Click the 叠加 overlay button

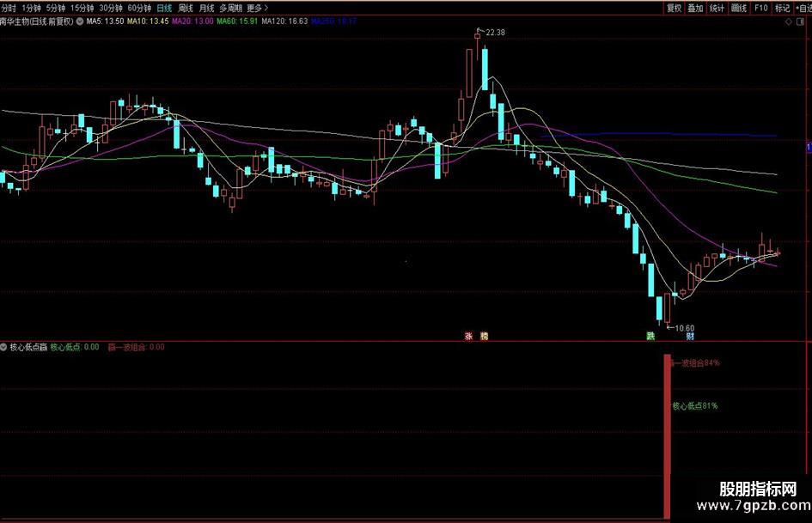coord(695,8)
